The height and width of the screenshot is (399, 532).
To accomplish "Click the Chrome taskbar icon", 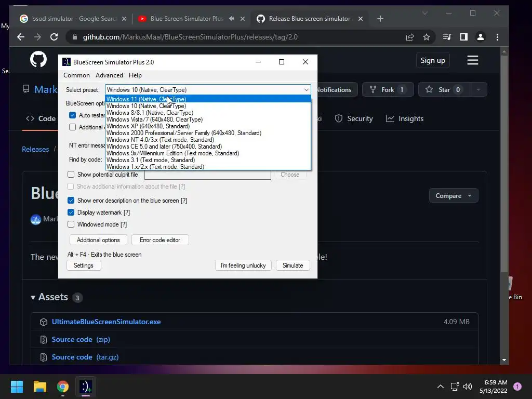I will 63,387.
